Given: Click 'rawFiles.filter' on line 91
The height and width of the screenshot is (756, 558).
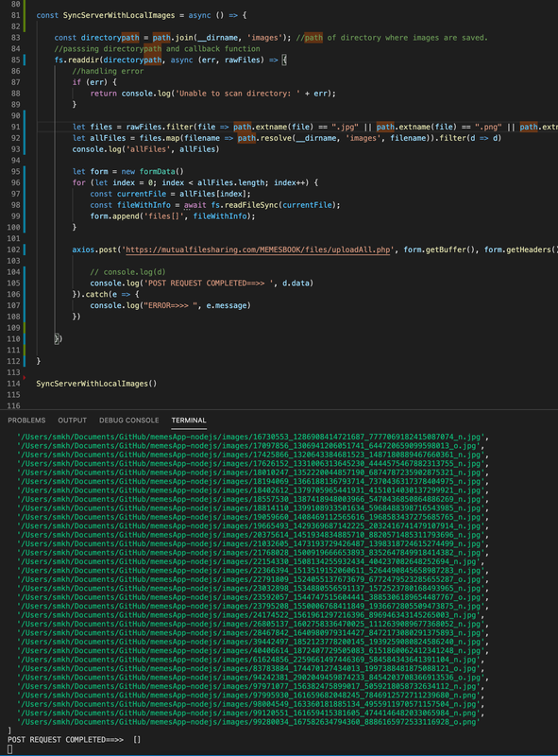Looking at the screenshot, I should pos(160,127).
